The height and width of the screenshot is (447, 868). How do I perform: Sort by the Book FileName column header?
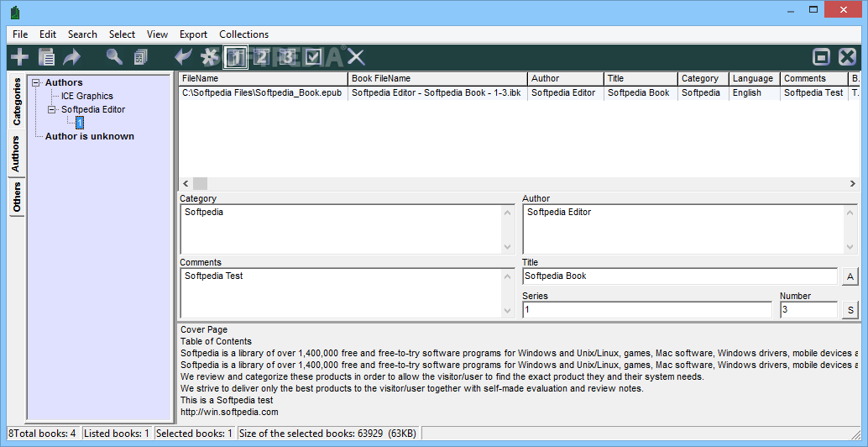tap(437, 79)
